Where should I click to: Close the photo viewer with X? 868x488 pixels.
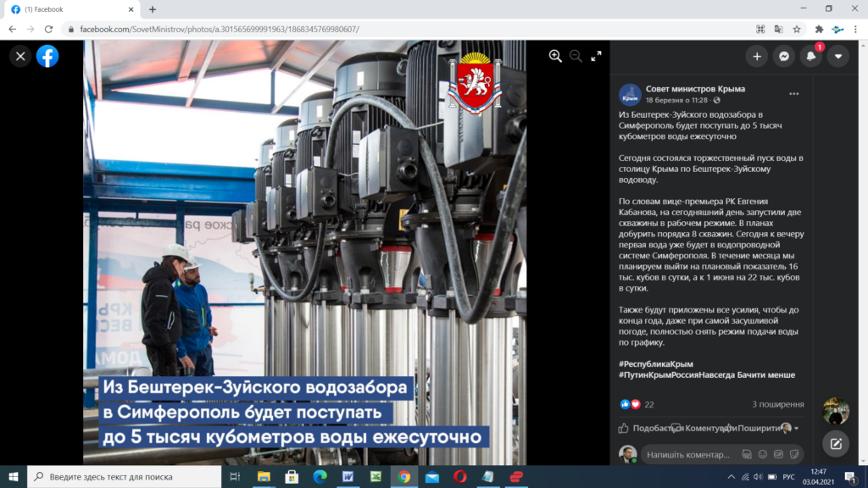[21, 57]
